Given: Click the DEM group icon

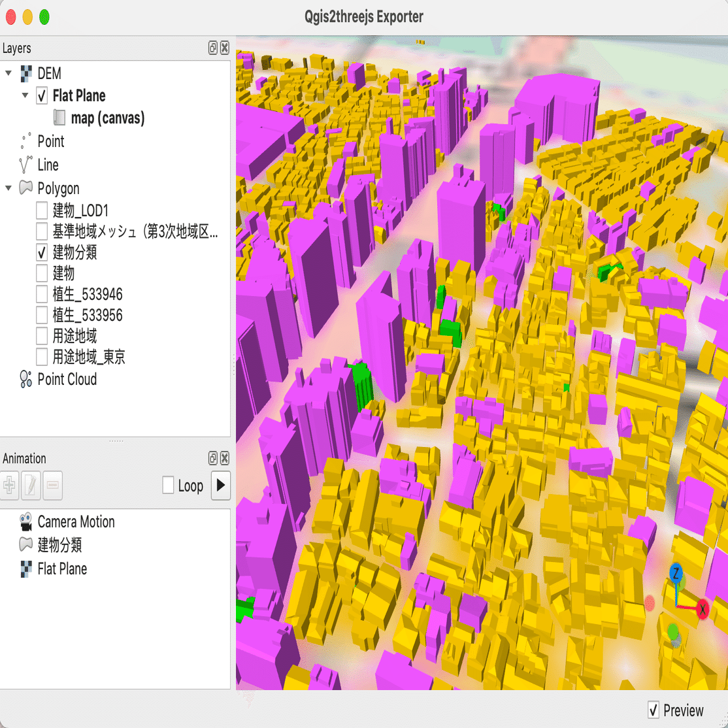Looking at the screenshot, I should 26,73.
